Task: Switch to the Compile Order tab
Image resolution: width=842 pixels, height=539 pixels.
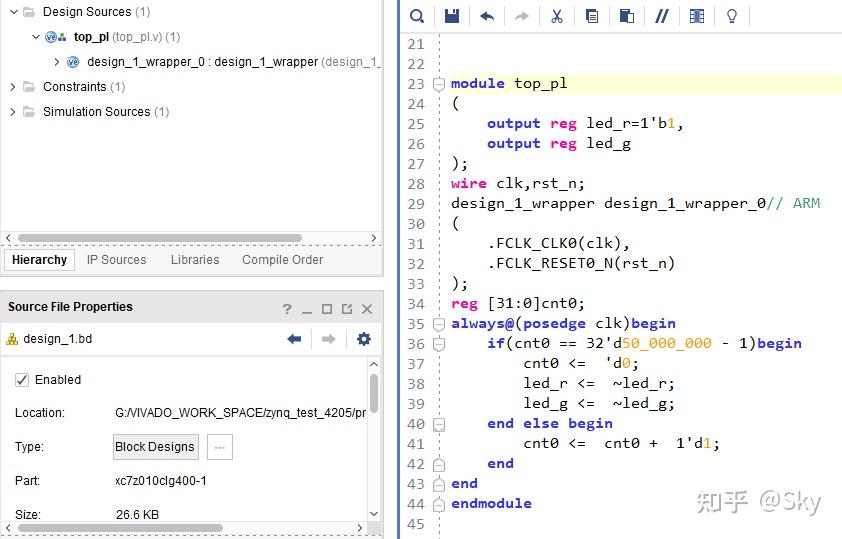Action: [x=282, y=260]
